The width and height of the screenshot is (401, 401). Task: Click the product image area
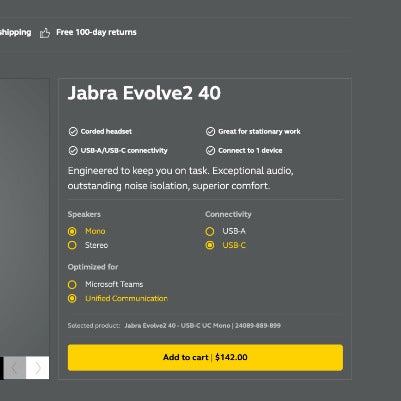coord(25,217)
